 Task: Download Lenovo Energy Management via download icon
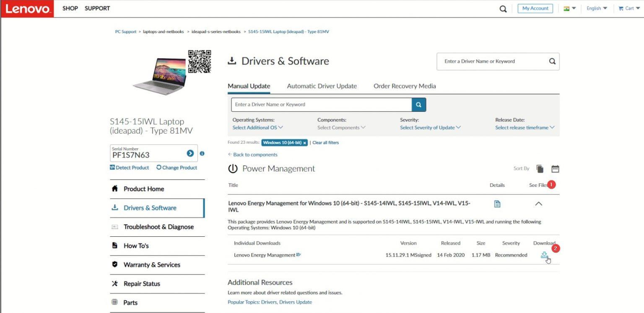click(x=544, y=254)
